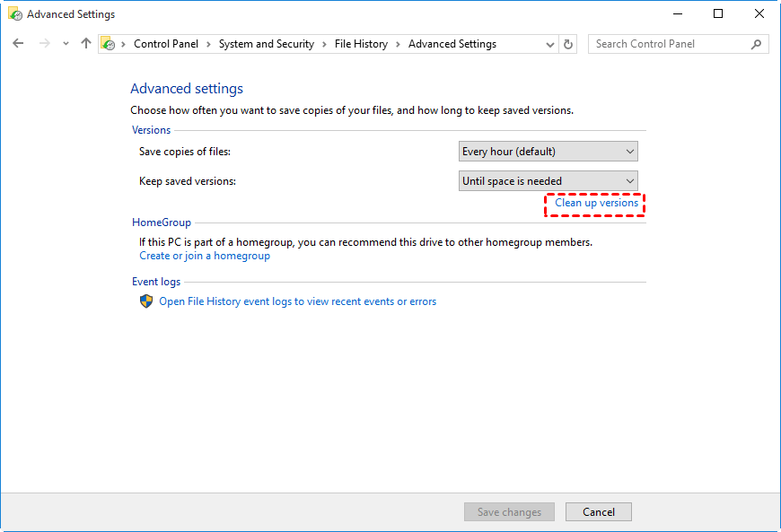This screenshot has height=532, width=781.
Task: Maximize the Advanced Settings window
Action: (x=718, y=14)
